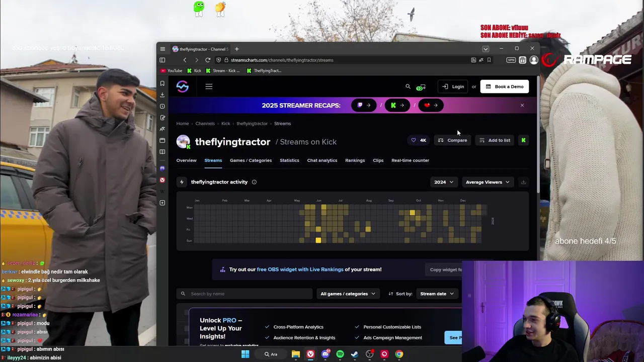Click the Book a Demo button
644x362 pixels.
[504, 86]
